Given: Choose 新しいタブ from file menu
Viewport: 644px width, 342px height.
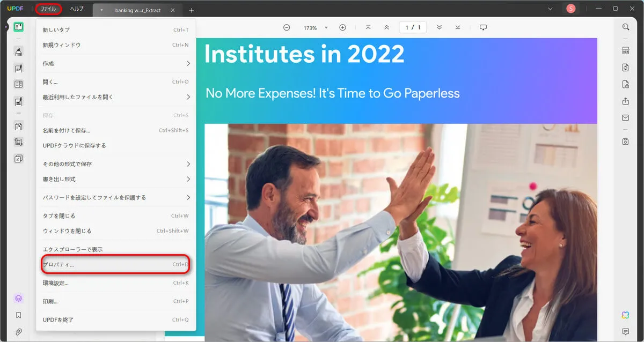Looking at the screenshot, I should pos(116,30).
